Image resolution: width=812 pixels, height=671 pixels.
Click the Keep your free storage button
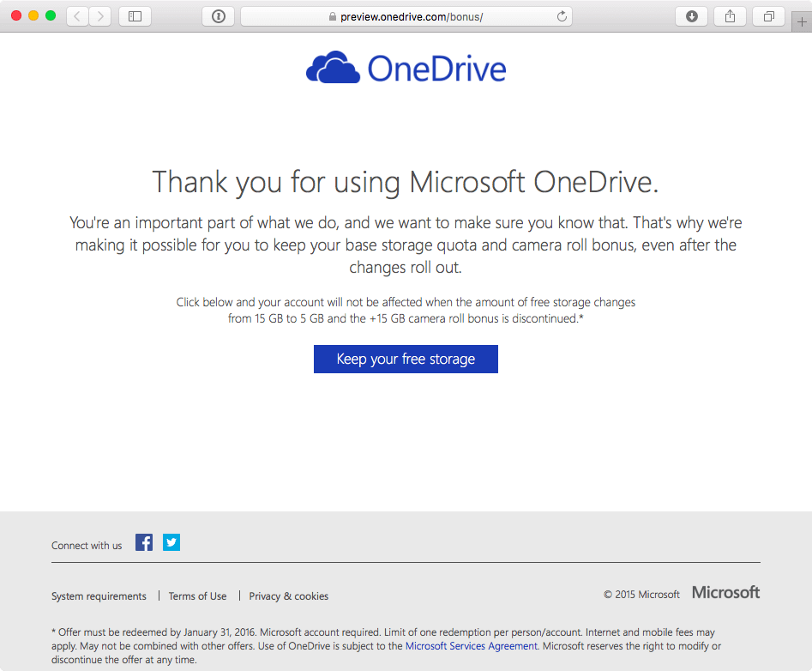[406, 359]
